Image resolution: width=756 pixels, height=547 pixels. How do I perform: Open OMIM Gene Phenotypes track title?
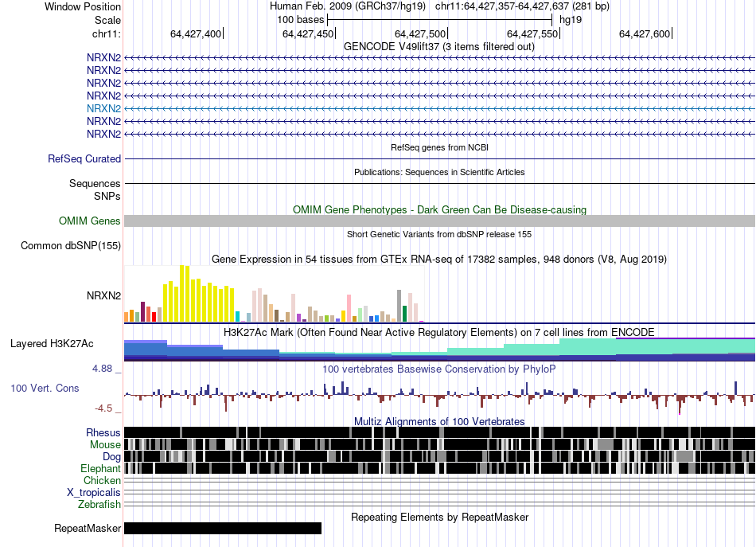[x=439, y=210]
